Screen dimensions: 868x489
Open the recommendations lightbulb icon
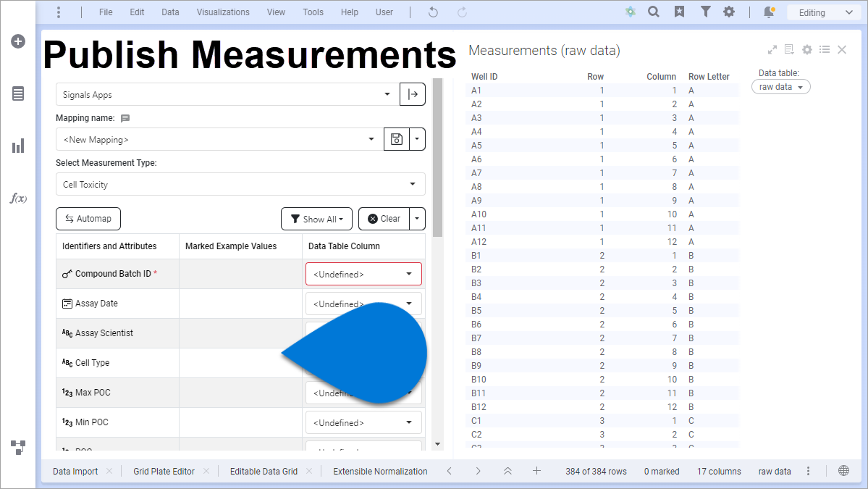pos(630,12)
